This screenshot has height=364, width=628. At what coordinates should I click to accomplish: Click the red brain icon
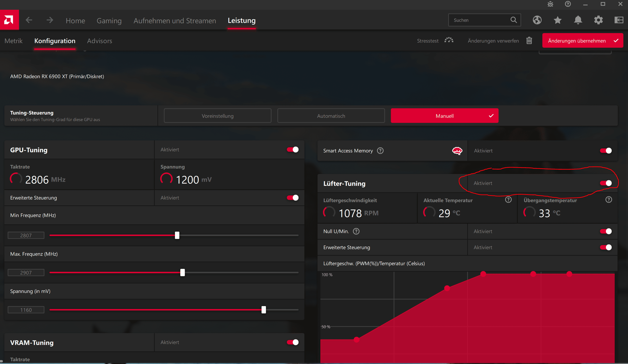tap(457, 151)
